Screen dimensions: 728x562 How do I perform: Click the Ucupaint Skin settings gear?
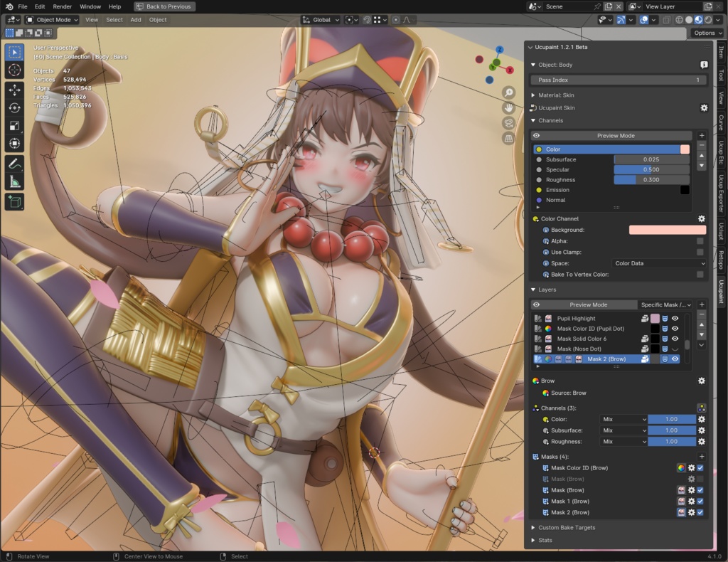704,107
